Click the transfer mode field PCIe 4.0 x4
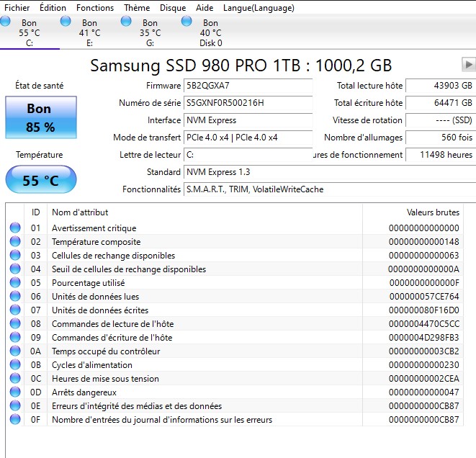 coord(248,138)
